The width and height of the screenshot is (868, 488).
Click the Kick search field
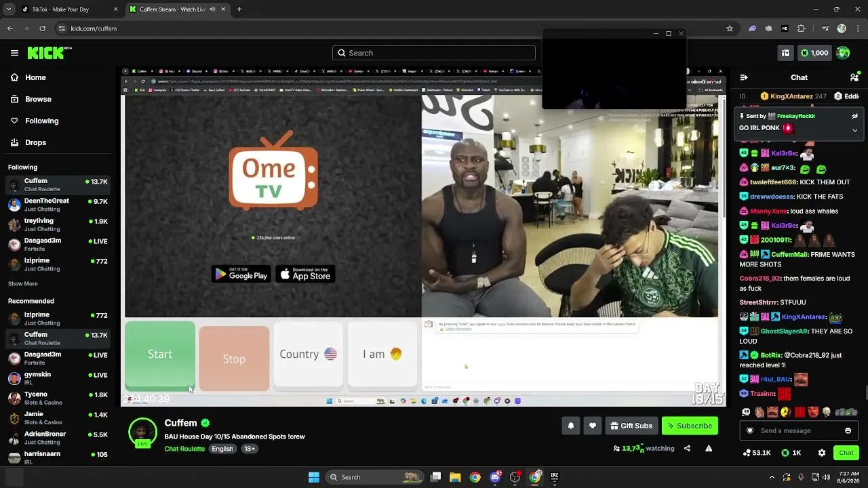point(434,53)
